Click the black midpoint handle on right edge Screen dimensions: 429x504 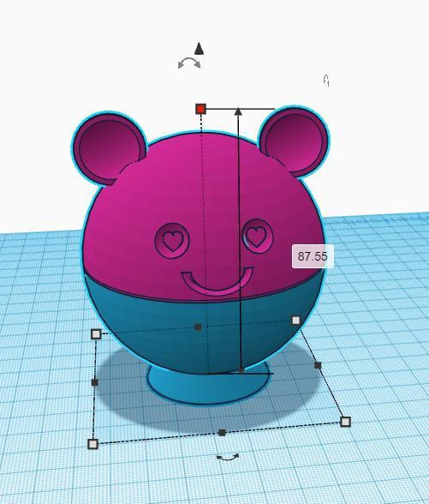[x=318, y=365]
